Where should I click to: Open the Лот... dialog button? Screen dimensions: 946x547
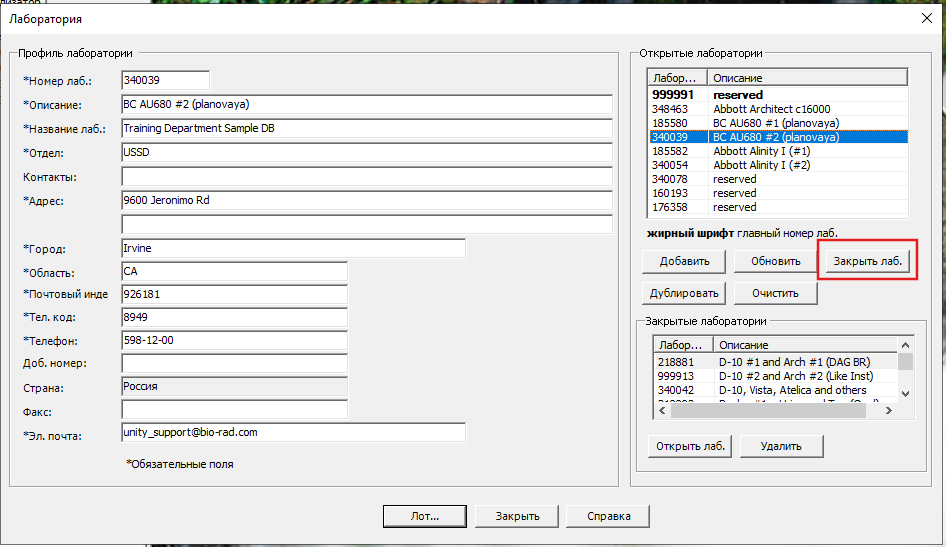coord(424,516)
